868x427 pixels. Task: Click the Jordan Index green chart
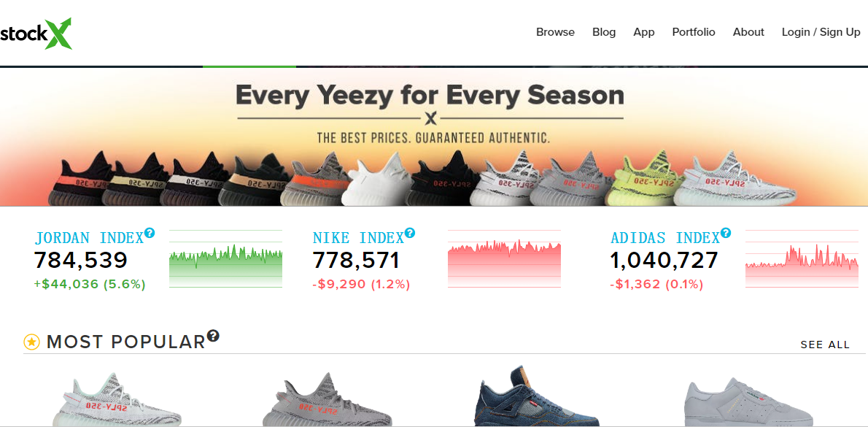[225, 259]
